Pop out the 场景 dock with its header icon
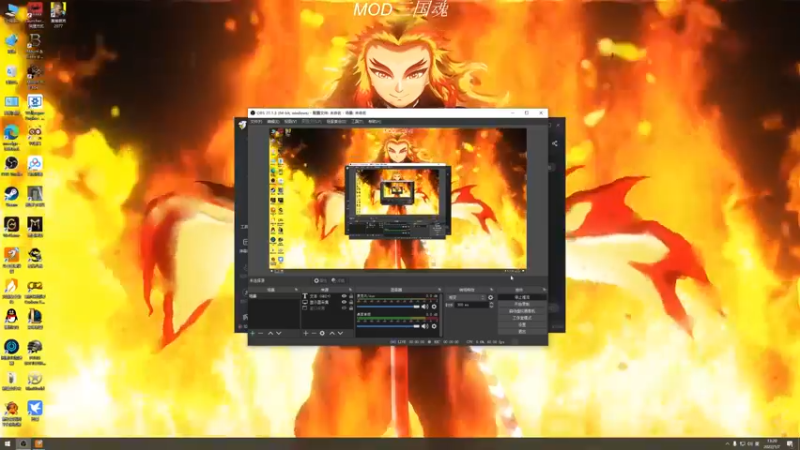This screenshot has width=800, height=450. [x=296, y=289]
